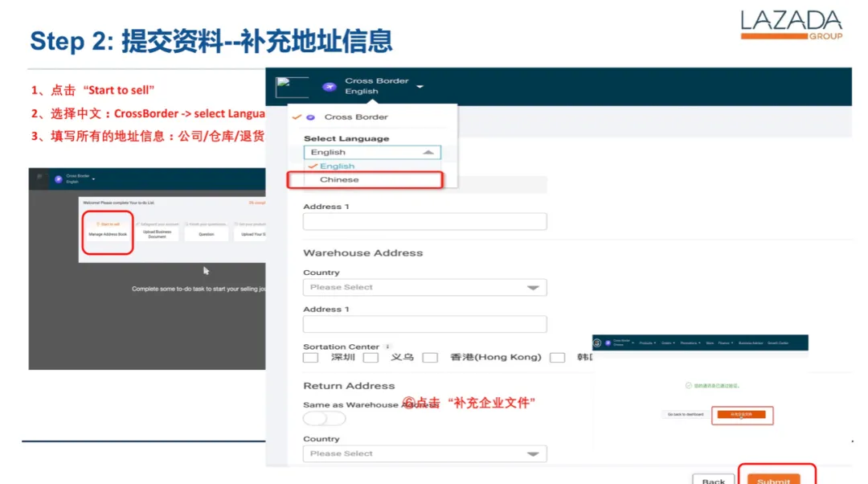868x484 pixels.
Task: Click the checkmark next to Cross Border shop name
Action: click(x=297, y=117)
